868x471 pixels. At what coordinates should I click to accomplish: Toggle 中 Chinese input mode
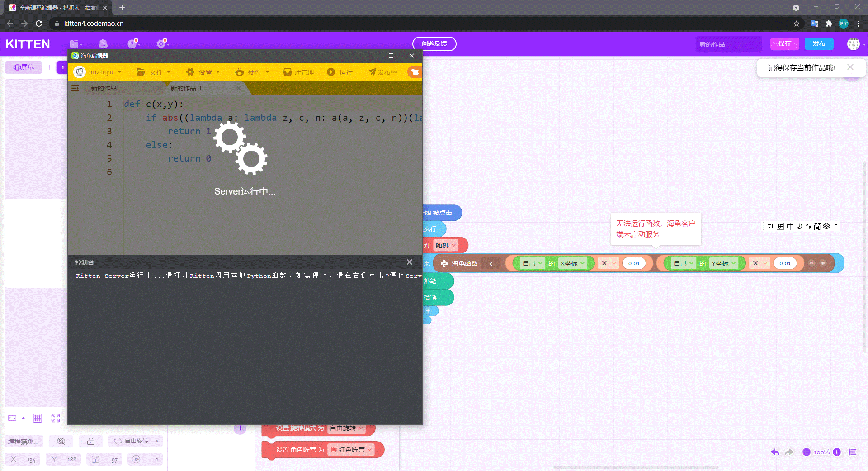click(x=790, y=226)
